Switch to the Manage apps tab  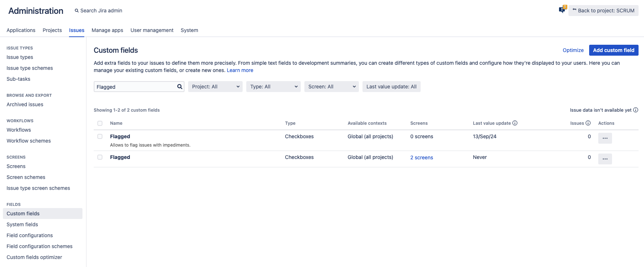(x=107, y=30)
